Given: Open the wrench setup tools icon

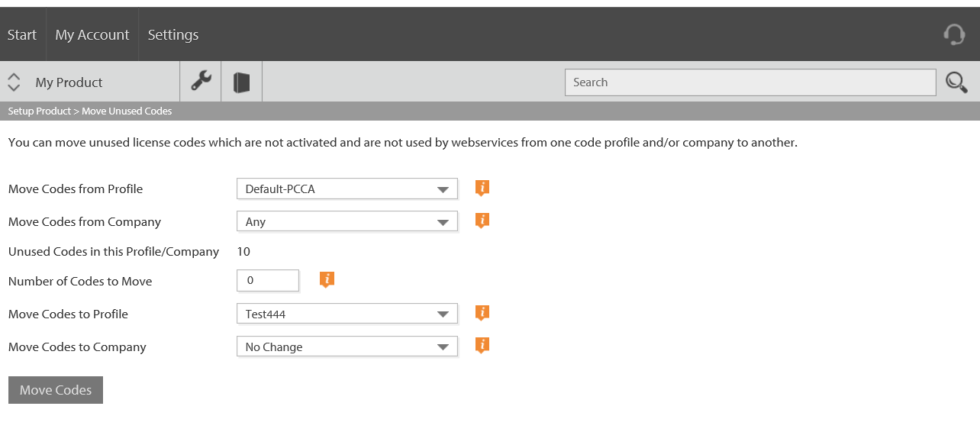Looking at the screenshot, I should pyautogui.click(x=201, y=82).
